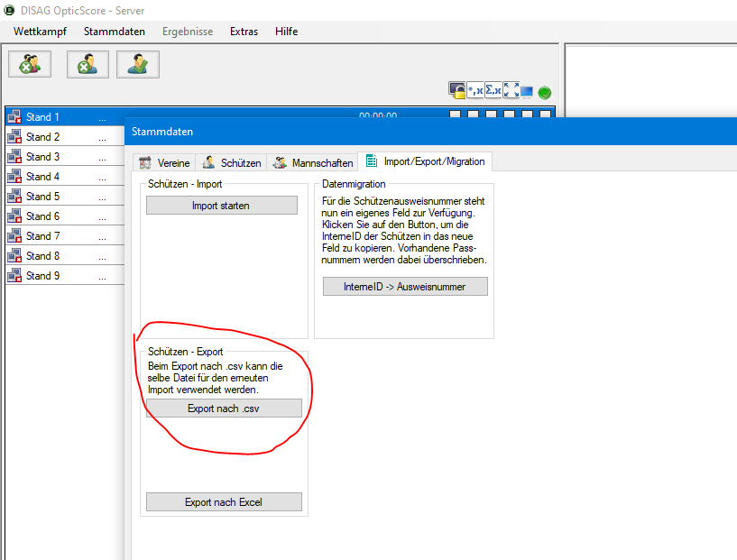Viewport: 737px width, 560px height.
Task: Click the Import starten button
Action: [x=221, y=206]
